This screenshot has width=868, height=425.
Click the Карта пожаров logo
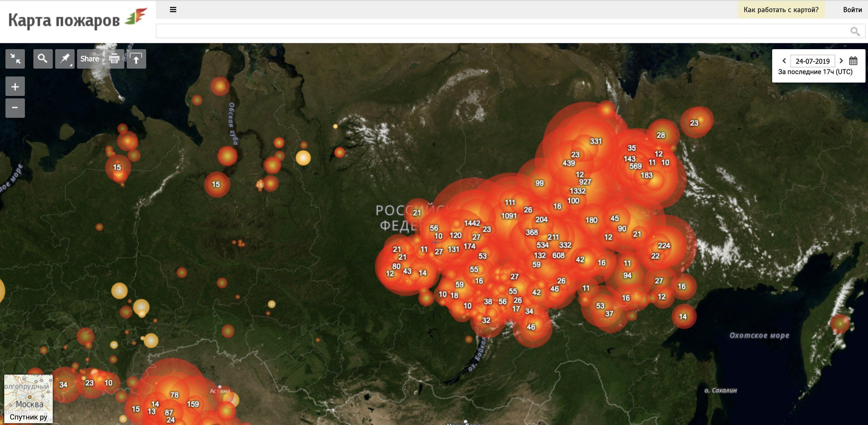(78, 20)
